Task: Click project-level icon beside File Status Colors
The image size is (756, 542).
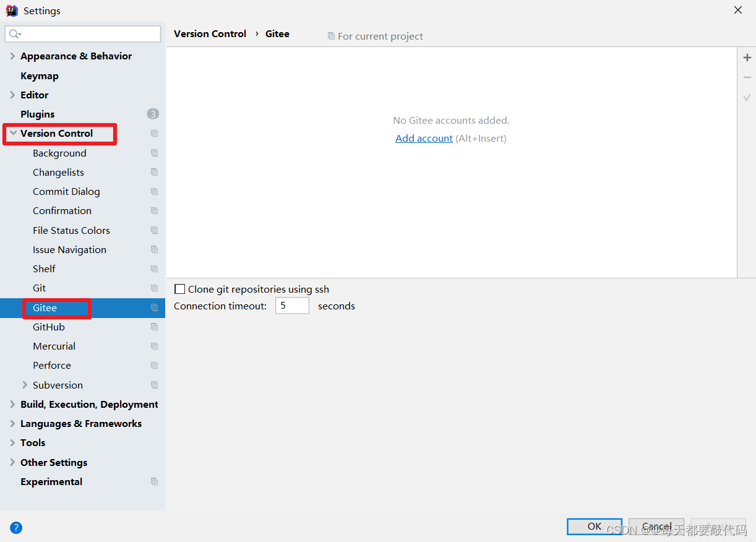Action: 154,230
